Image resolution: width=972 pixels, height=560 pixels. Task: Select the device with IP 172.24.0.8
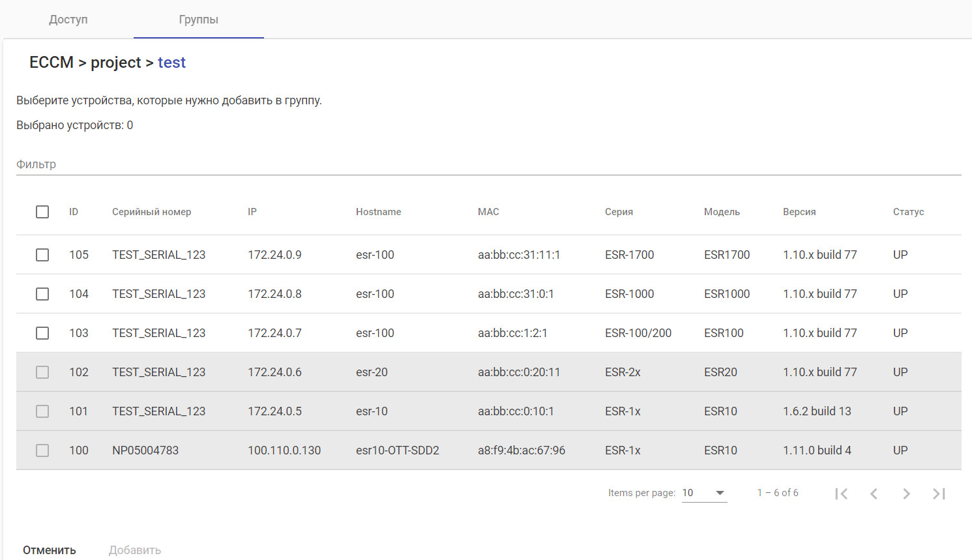[x=42, y=294]
